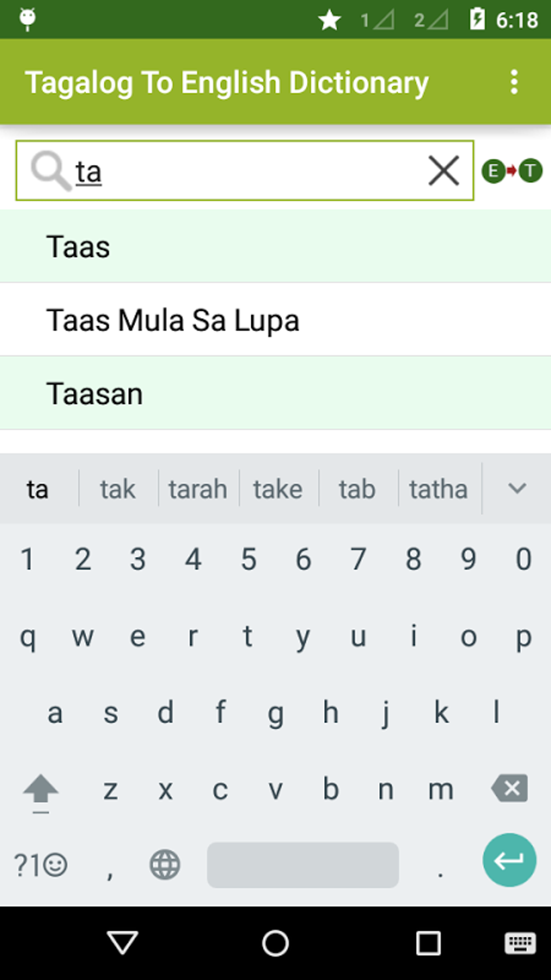This screenshot has width=551, height=980.
Task: Clear the search field using the X icon
Action: 442,171
